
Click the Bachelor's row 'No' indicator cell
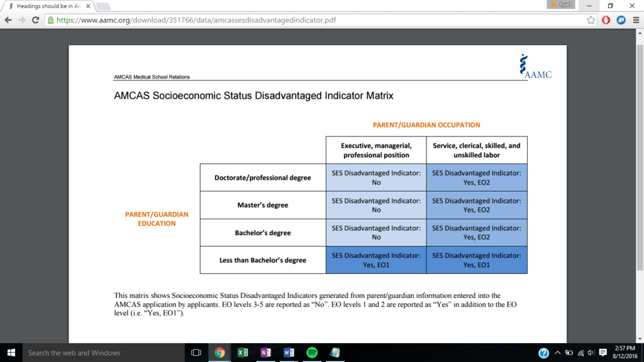[376, 233]
